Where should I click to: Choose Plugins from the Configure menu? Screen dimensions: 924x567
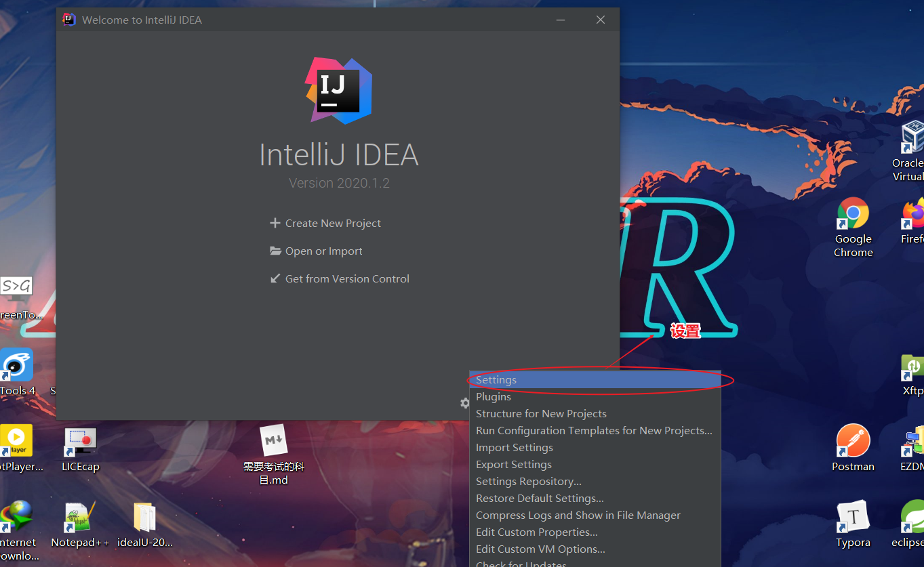(595, 397)
